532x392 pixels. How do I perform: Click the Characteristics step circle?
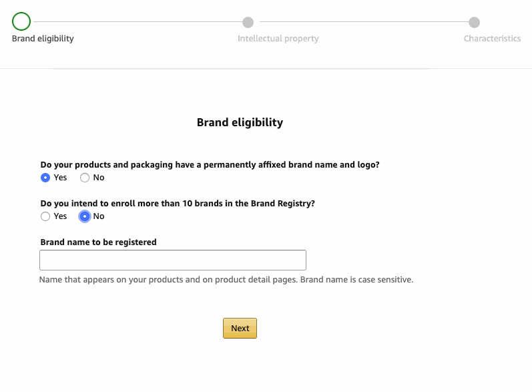point(474,22)
